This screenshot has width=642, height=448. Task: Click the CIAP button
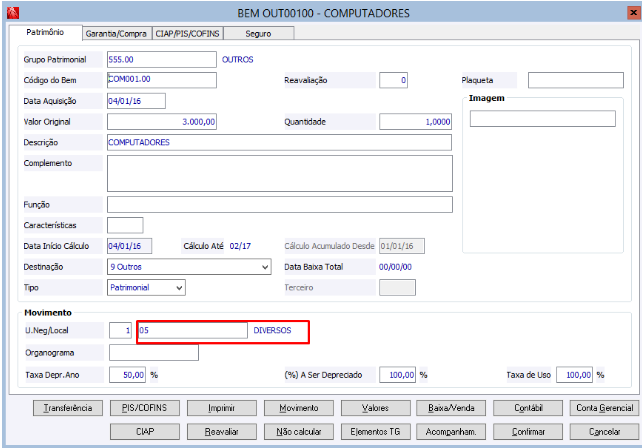[x=145, y=432]
